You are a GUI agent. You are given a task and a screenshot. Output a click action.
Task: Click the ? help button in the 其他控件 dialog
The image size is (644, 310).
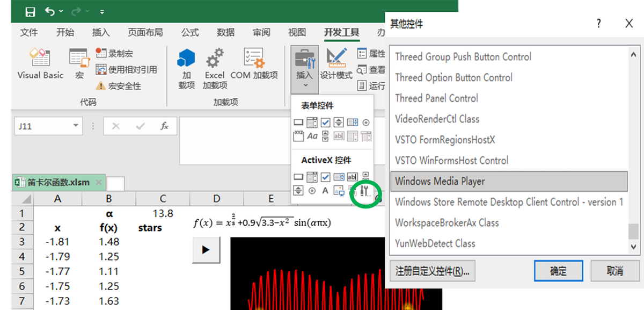click(x=599, y=24)
